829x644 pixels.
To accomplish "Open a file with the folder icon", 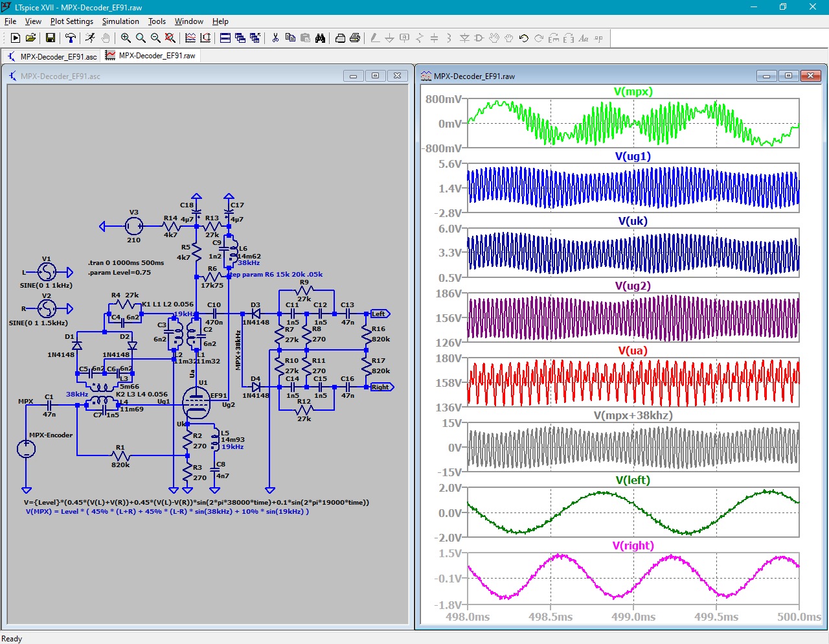I will pos(30,38).
